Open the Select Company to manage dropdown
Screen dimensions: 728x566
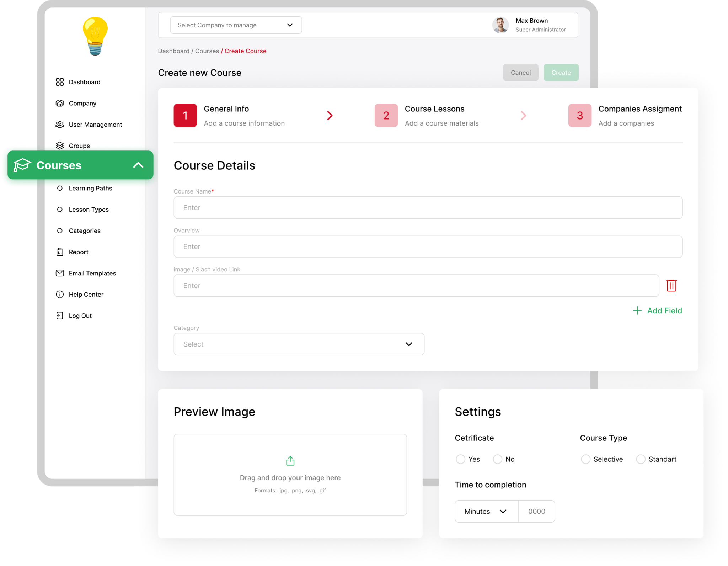coord(236,25)
